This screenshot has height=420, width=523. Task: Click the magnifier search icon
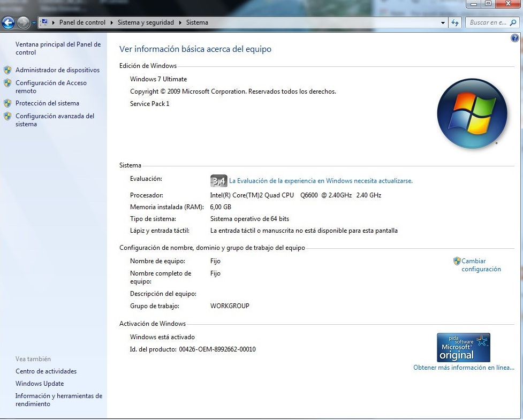pos(513,22)
